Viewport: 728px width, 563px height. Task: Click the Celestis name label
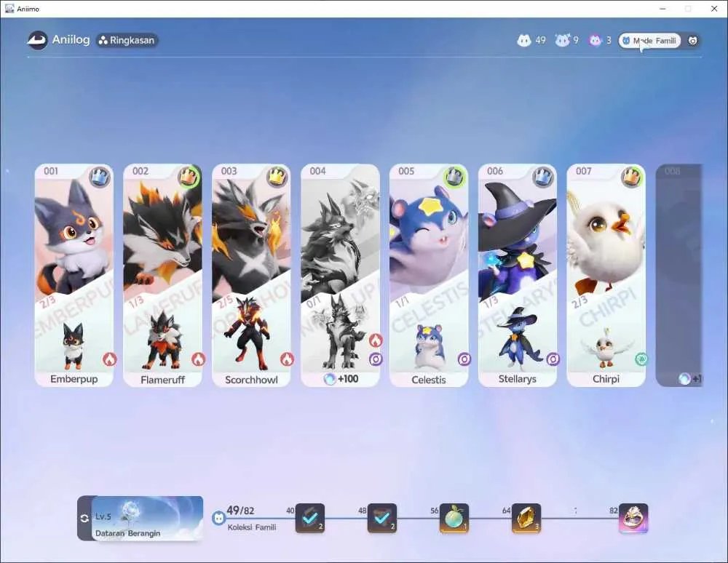[x=429, y=380]
